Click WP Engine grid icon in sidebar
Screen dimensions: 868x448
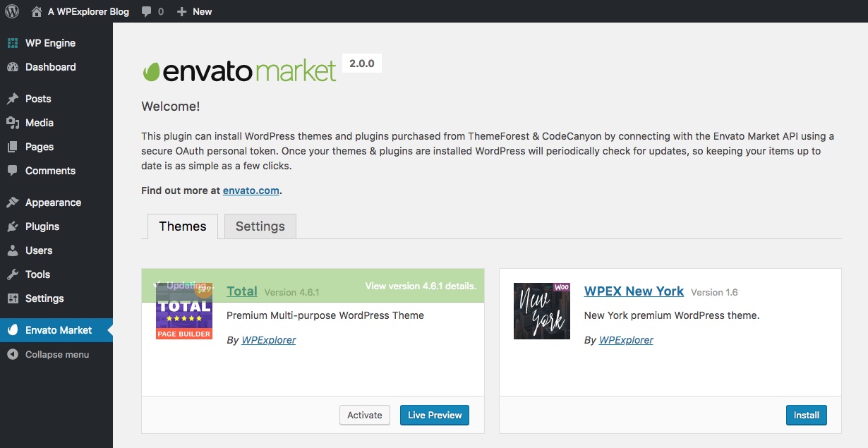[12, 43]
